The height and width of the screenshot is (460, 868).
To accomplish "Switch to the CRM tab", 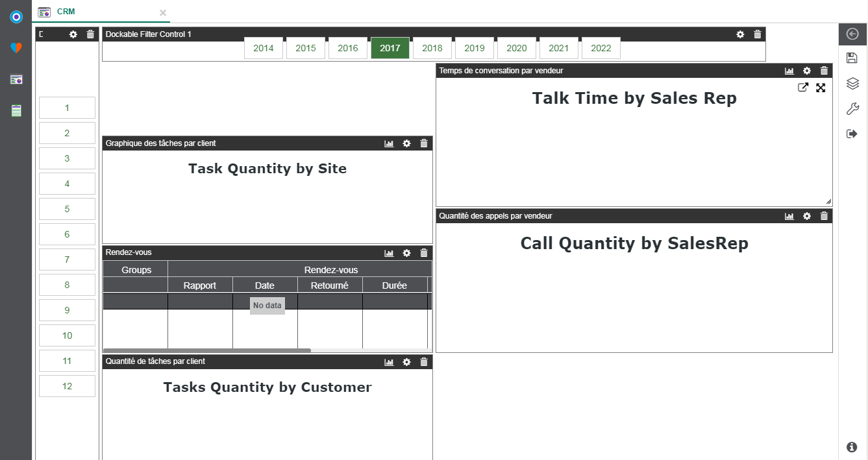I will point(66,12).
